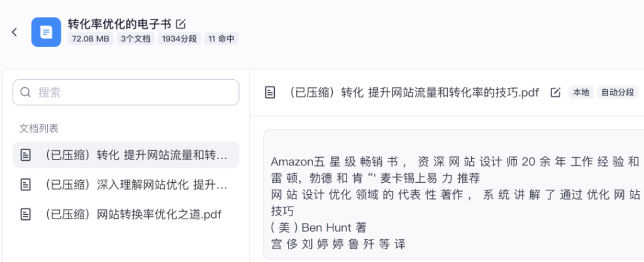
Task: Click the file icon of 转化 提升网站流量 document
Action: (26, 155)
